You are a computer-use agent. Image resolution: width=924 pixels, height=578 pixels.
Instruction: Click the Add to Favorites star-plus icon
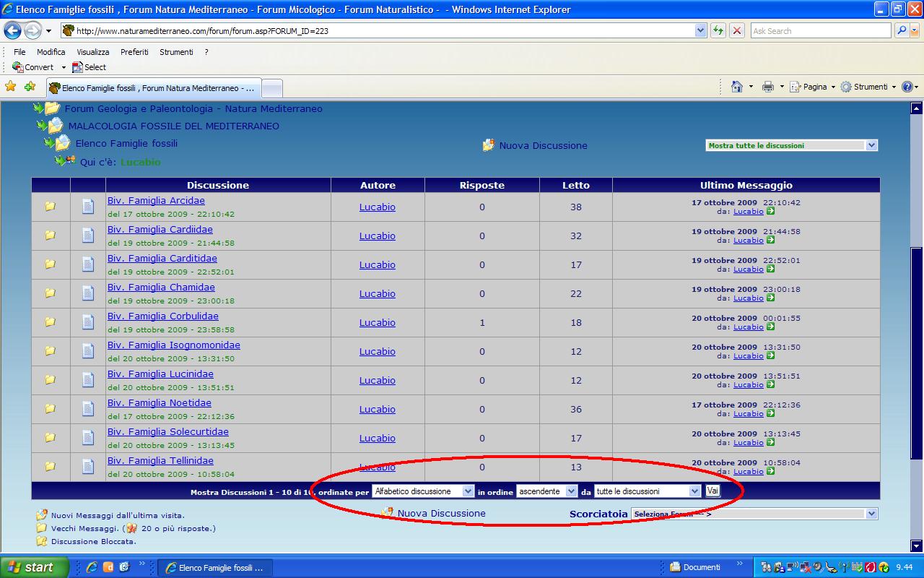[x=30, y=87]
